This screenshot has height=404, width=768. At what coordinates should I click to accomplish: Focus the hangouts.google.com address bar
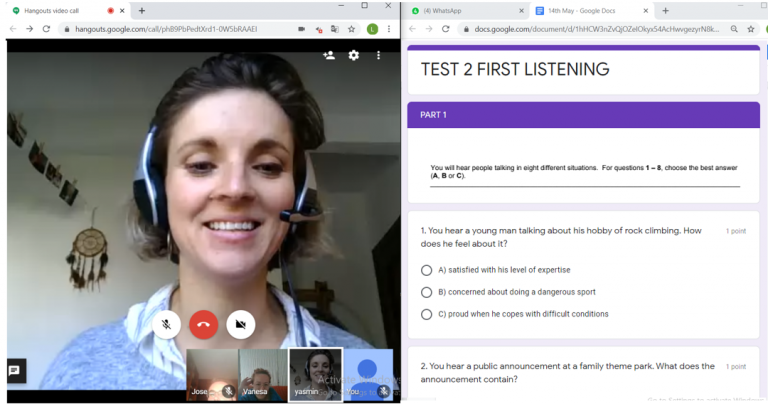click(166, 29)
